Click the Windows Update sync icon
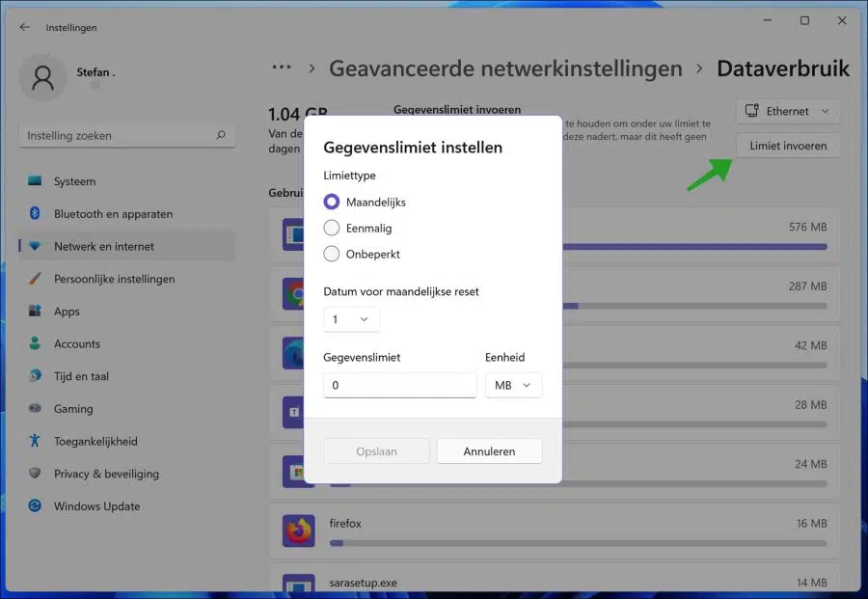Screen dimensions: 868x599 [x=35, y=505]
